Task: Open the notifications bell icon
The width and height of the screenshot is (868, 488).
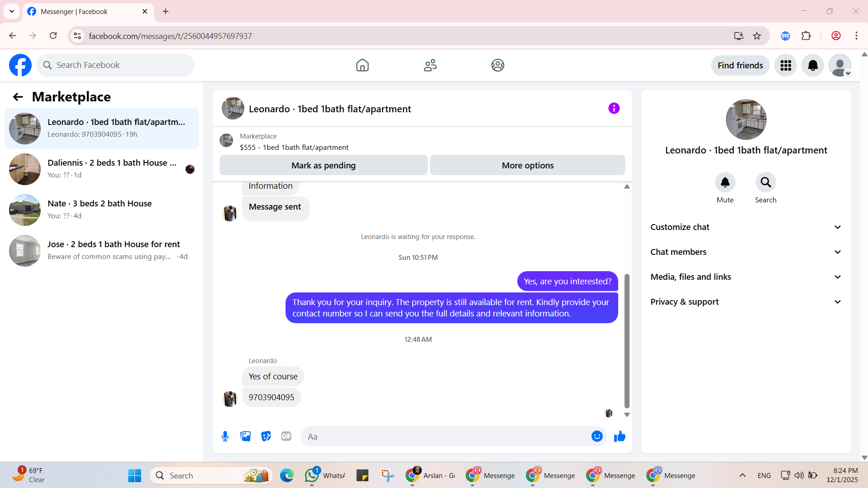Action: pyautogui.click(x=813, y=66)
